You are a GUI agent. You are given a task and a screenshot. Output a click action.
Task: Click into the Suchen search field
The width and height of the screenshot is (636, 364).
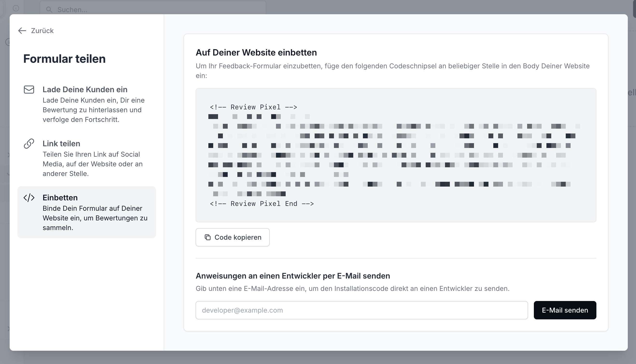pyautogui.click(x=153, y=9)
